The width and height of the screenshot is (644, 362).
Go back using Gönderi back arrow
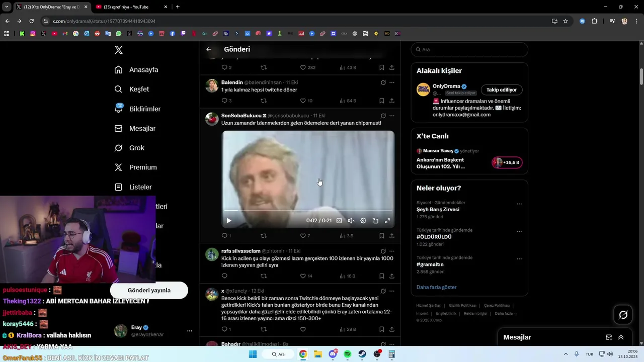click(209, 49)
